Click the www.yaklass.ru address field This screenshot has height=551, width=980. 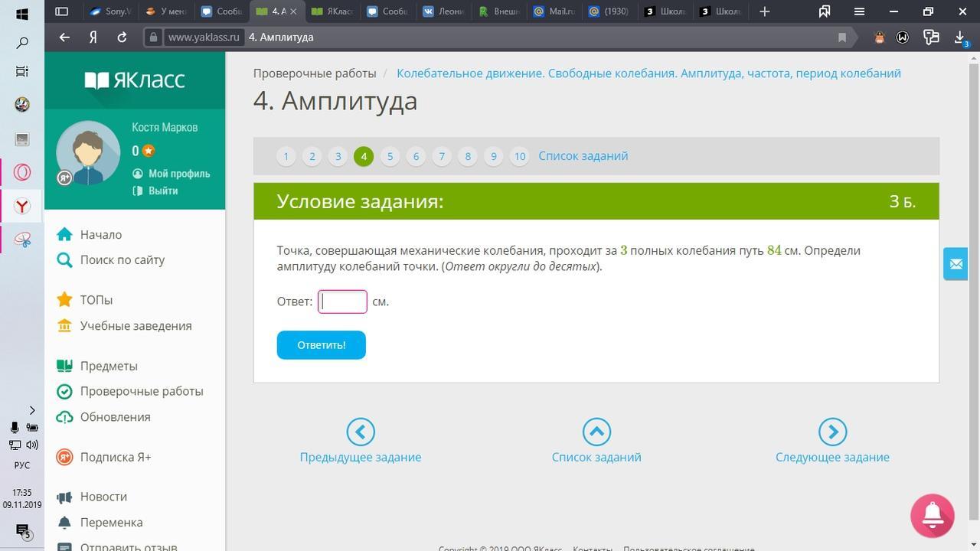[x=203, y=37]
